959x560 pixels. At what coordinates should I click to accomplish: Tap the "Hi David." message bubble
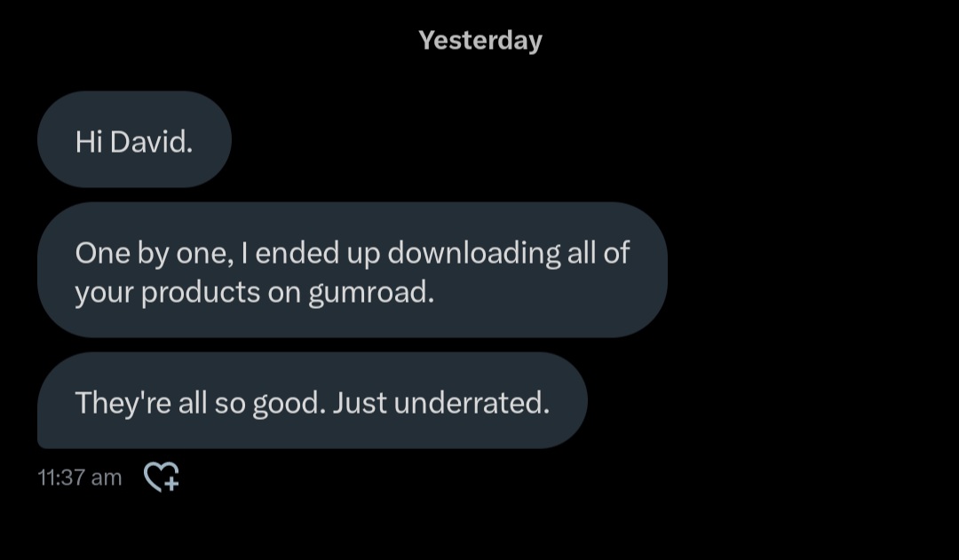tap(133, 139)
